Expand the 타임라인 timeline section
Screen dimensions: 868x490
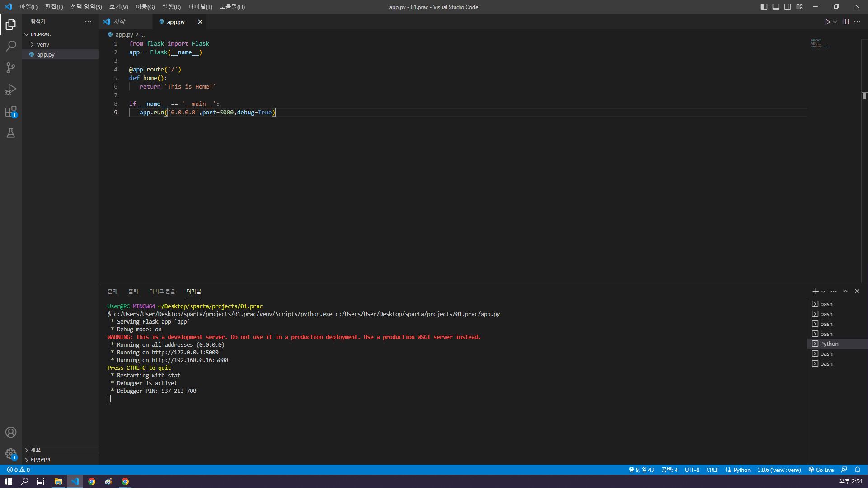[60, 460]
